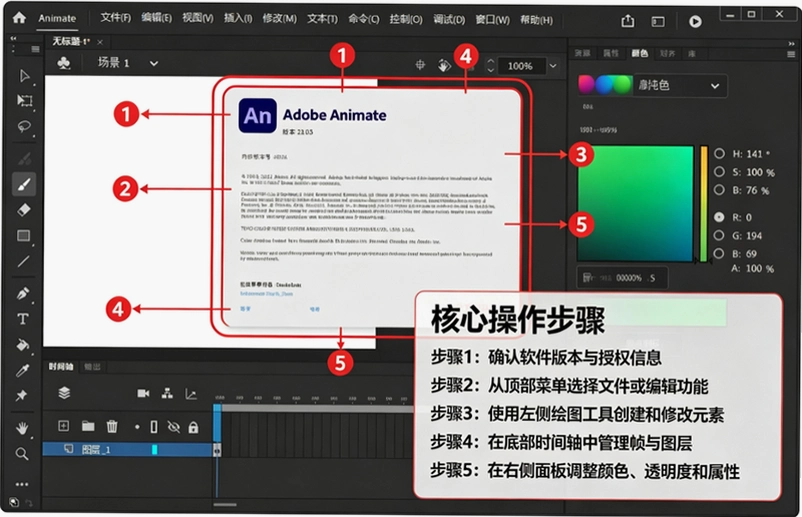This screenshot has height=517, width=802.
Task: Open the 文件(F) menu
Action: pyautogui.click(x=116, y=18)
